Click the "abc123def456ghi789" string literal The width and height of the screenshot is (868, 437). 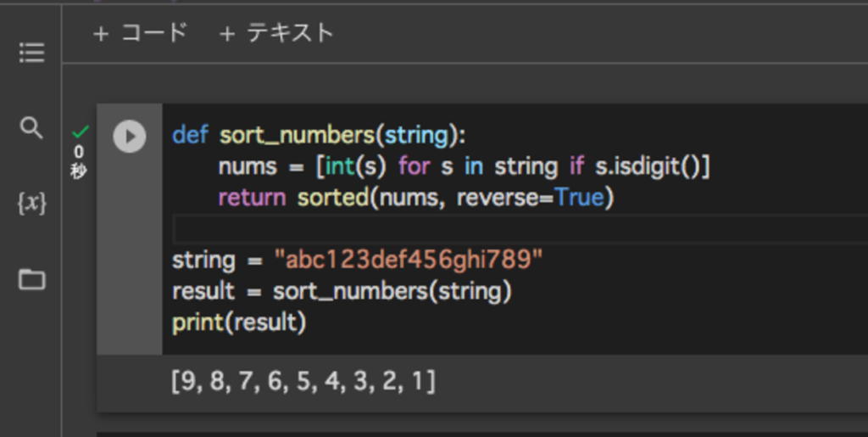click(x=408, y=260)
